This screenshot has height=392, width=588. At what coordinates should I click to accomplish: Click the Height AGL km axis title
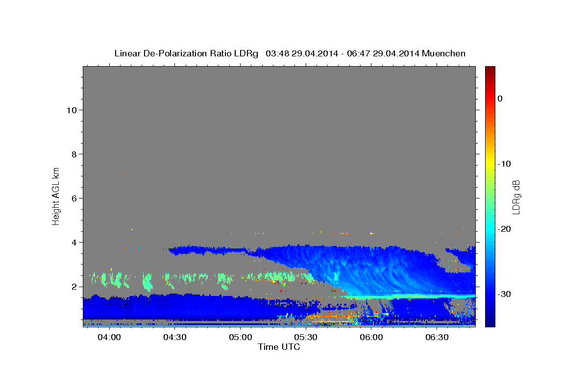[56, 196]
